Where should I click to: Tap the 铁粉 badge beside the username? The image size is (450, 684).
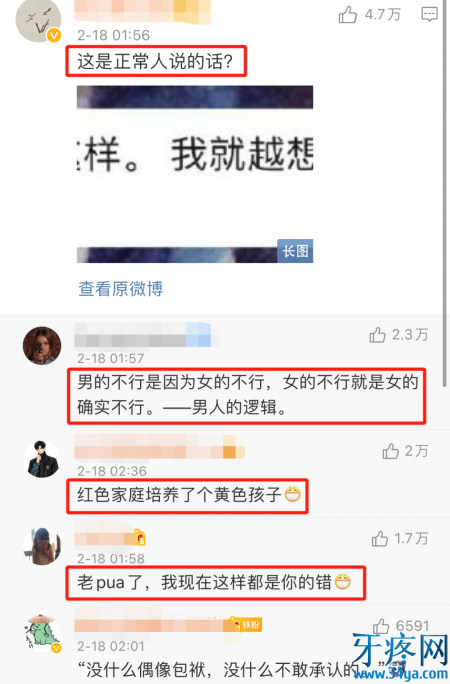click(x=246, y=625)
